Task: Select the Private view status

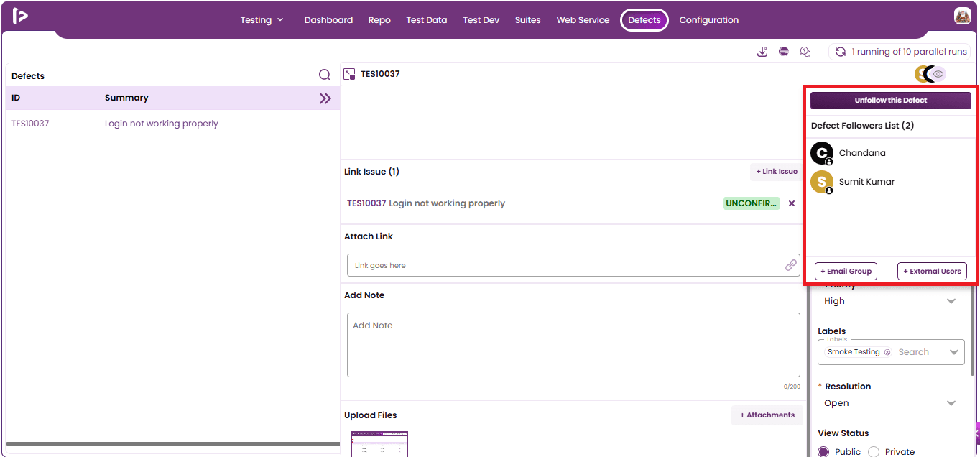Action: click(x=874, y=452)
